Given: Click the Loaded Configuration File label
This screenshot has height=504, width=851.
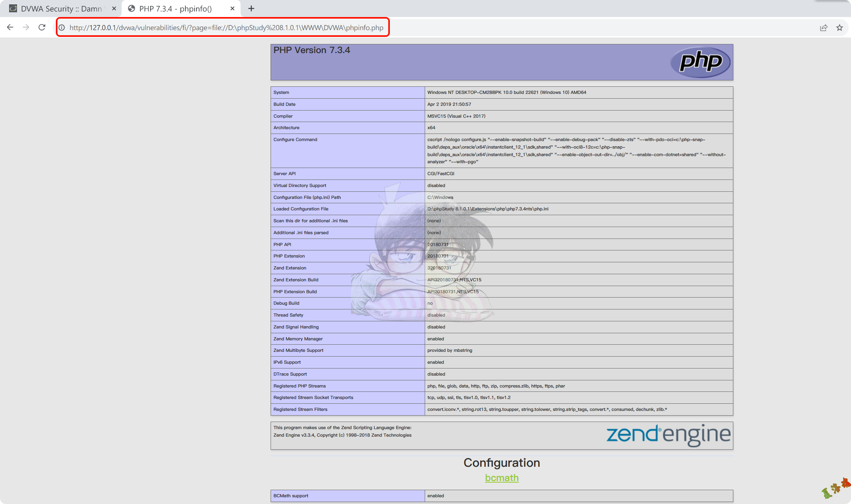Looking at the screenshot, I should click(x=301, y=209).
